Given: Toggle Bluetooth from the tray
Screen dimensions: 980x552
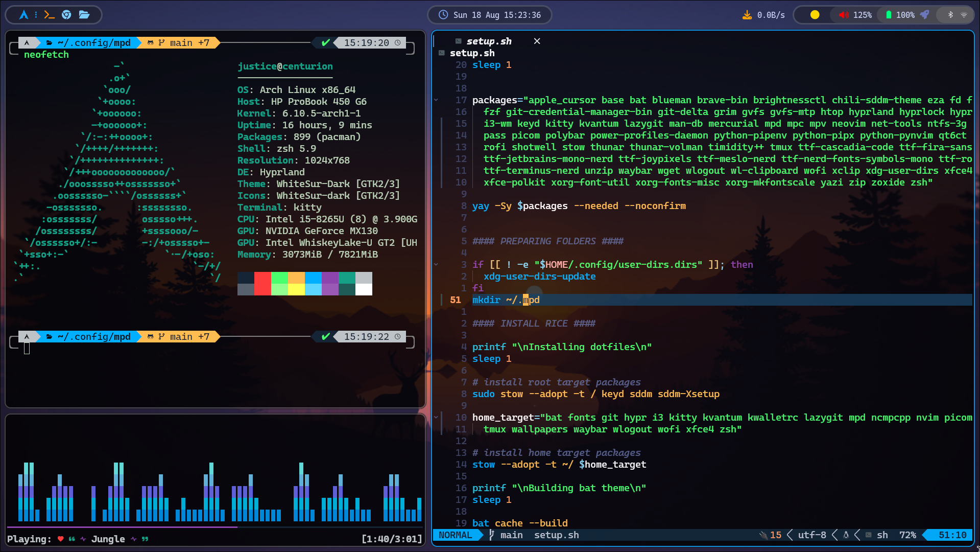Looking at the screenshot, I should [x=950, y=15].
